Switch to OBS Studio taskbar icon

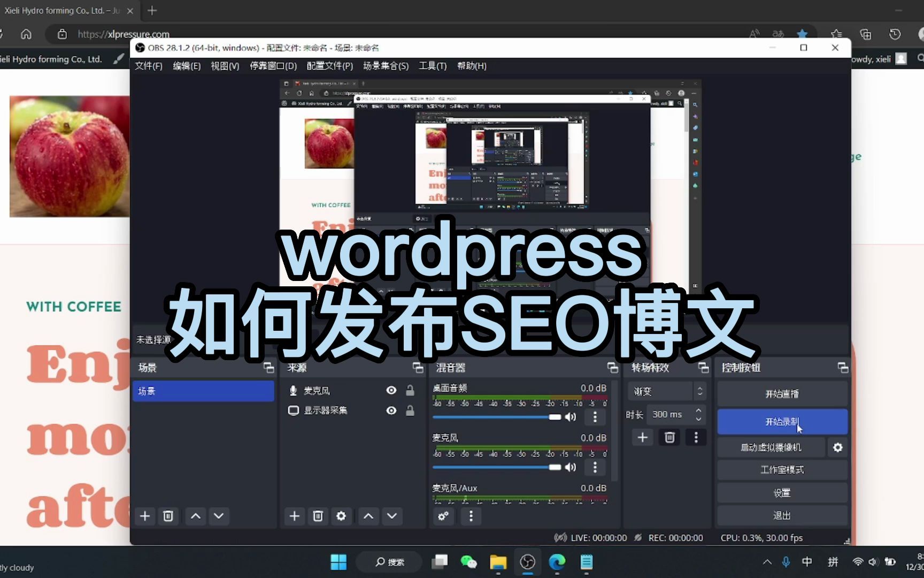pos(527,562)
